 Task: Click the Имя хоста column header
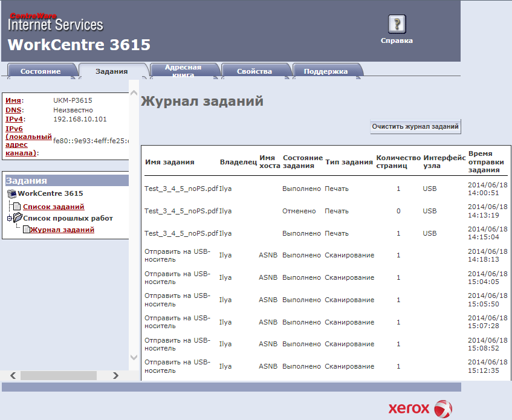coord(270,161)
